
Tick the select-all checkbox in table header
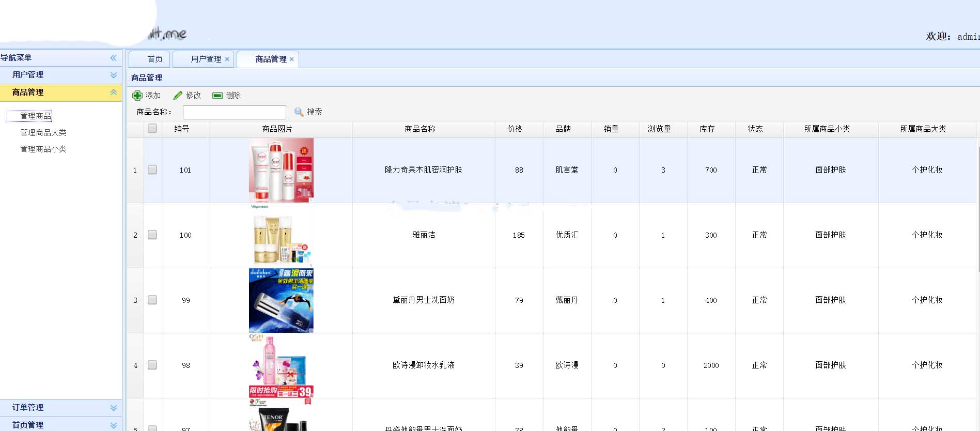coord(152,129)
